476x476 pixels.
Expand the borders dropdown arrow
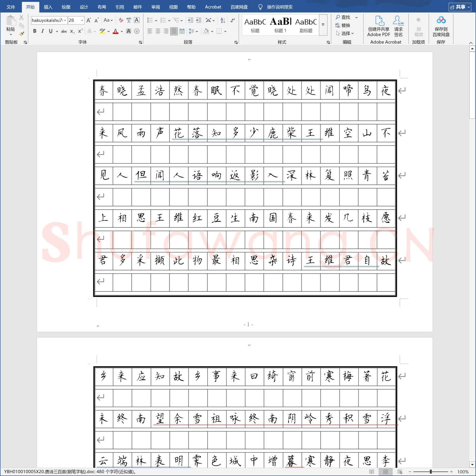225,31
